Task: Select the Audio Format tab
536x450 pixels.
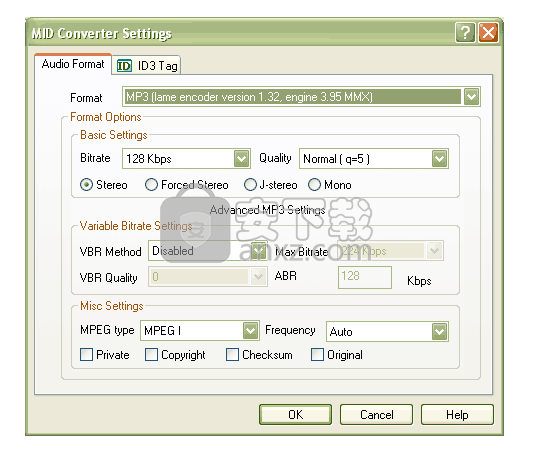Action: [73, 64]
